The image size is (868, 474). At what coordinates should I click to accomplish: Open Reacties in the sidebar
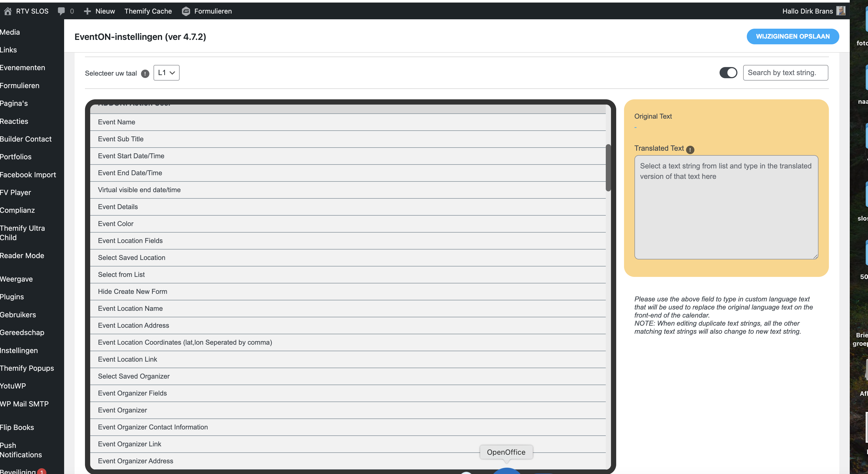click(14, 121)
